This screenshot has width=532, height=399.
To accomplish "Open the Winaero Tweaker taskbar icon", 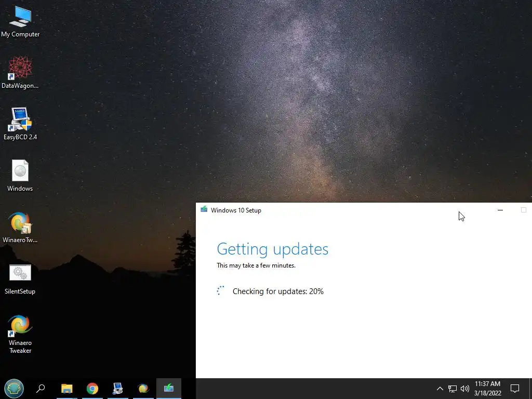I will point(143,389).
